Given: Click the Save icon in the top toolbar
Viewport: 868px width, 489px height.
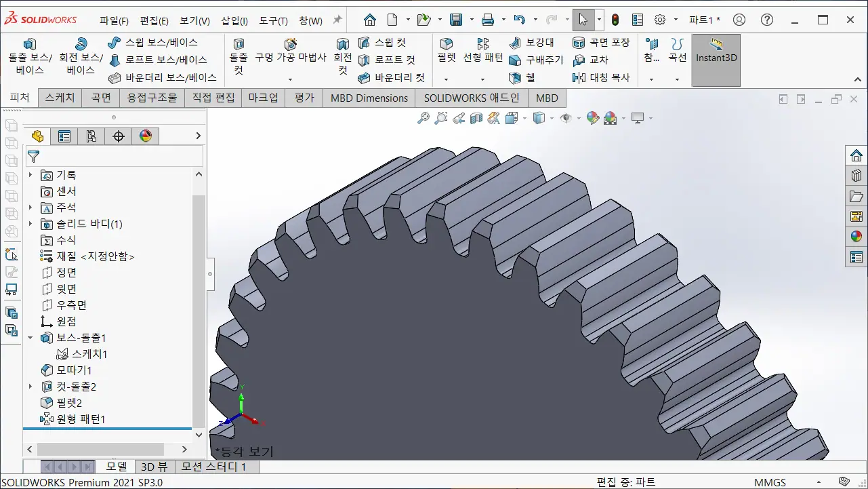Looking at the screenshot, I should pos(457,20).
